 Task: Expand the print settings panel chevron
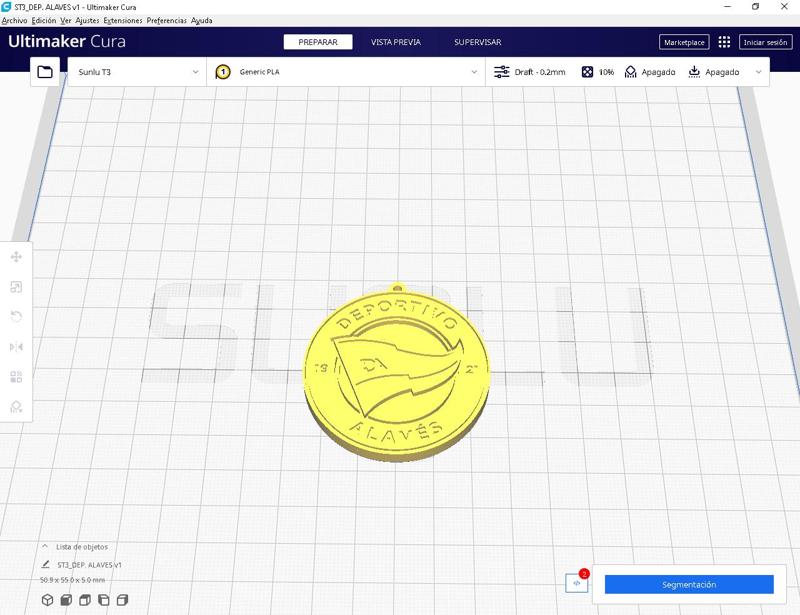pos(759,72)
